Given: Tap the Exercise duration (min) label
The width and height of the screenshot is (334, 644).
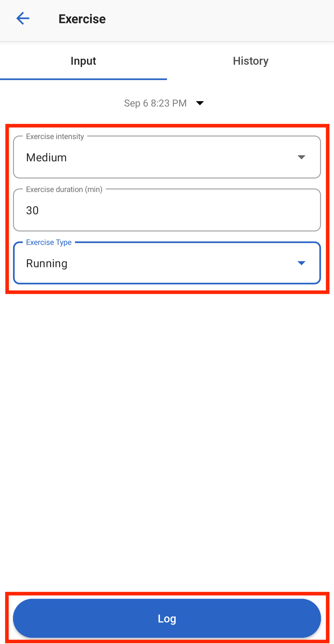Looking at the screenshot, I should pyautogui.click(x=64, y=190).
